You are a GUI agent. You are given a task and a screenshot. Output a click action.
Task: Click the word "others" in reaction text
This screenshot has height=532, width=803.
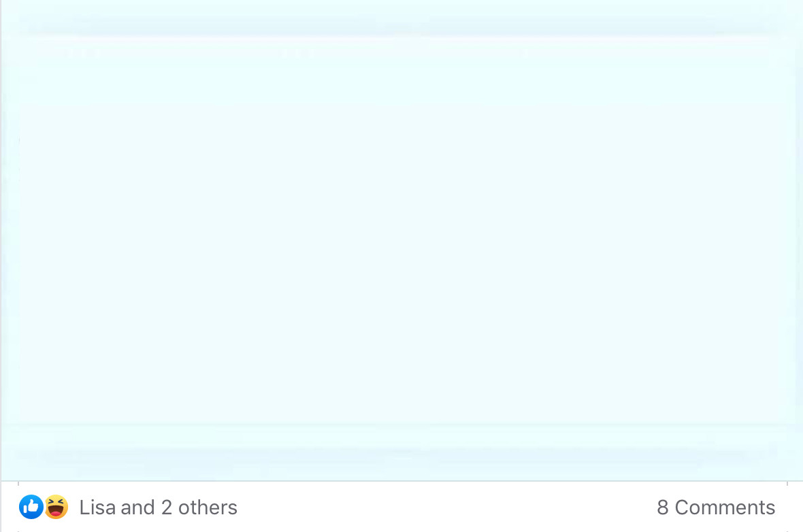click(208, 508)
